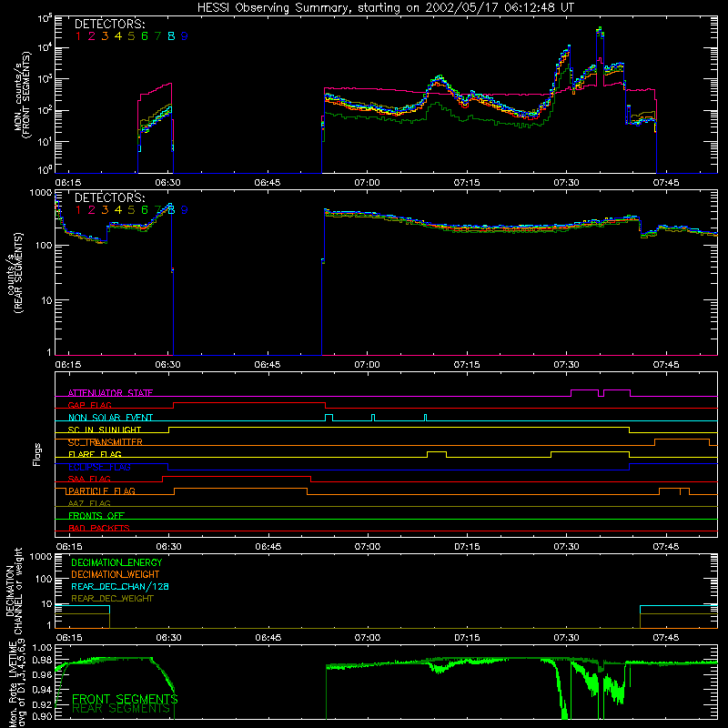Viewport: 728px width, 728px height.
Task: Click the HESSI Observing Summary title text
Action: coord(385,8)
